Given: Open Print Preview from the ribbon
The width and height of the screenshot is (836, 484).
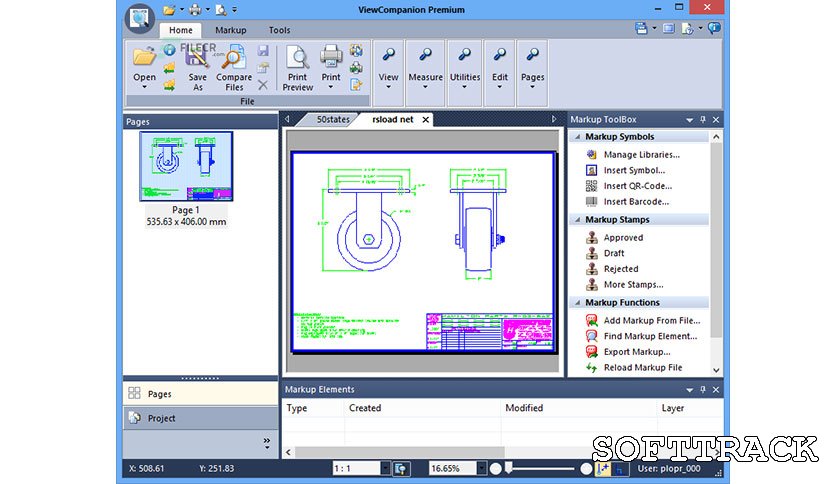Looking at the screenshot, I should (x=297, y=58).
